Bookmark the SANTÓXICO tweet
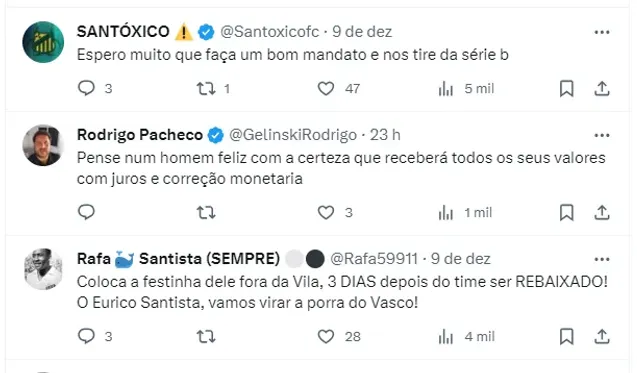This screenshot has width=637, height=373. click(x=566, y=89)
